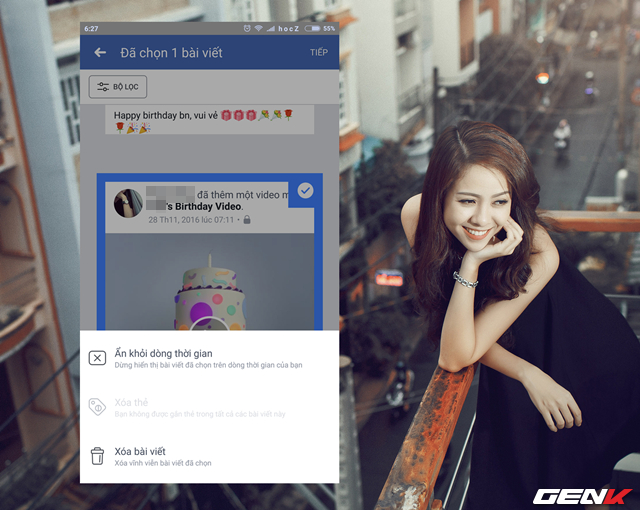Tap the privacy lock icon on post
This screenshot has width=640, height=510.
(247, 220)
